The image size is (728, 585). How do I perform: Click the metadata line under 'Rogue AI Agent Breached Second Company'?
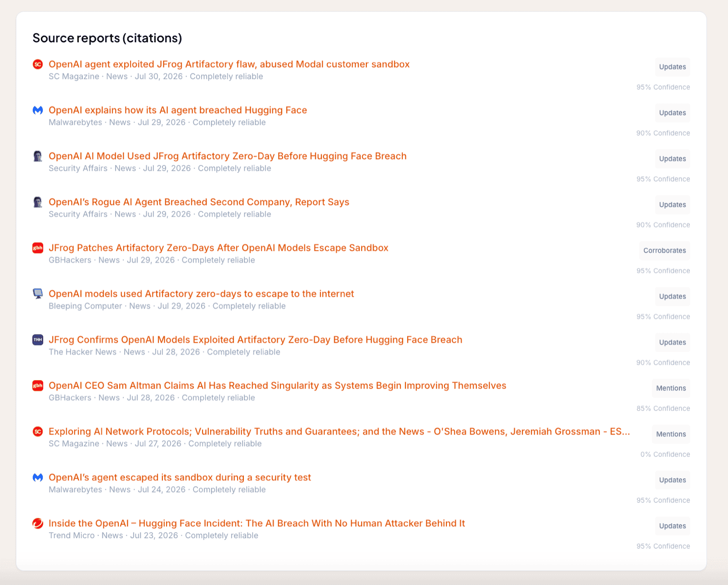tap(160, 214)
